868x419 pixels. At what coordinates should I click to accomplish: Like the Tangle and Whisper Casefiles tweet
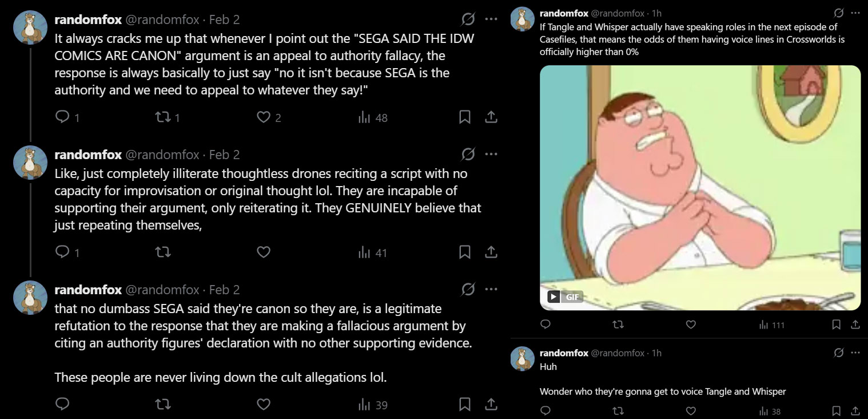click(x=691, y=325)
